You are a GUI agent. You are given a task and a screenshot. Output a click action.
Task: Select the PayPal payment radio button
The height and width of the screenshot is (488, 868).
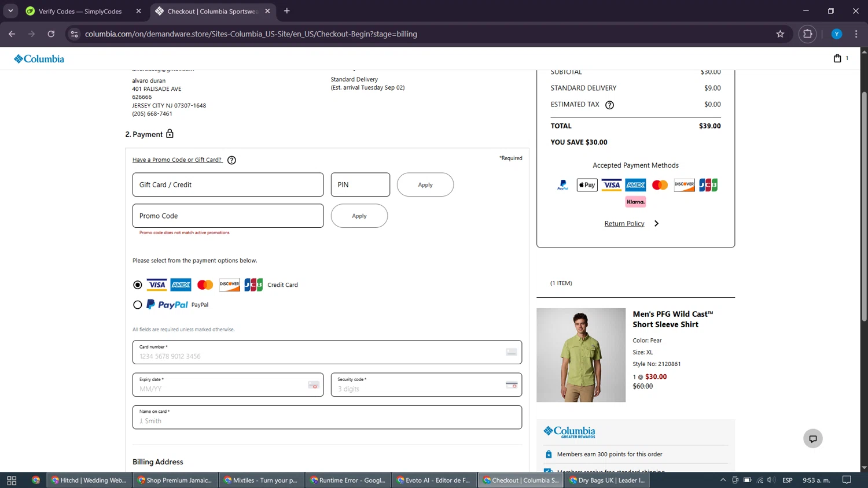[x=137, y=305]
